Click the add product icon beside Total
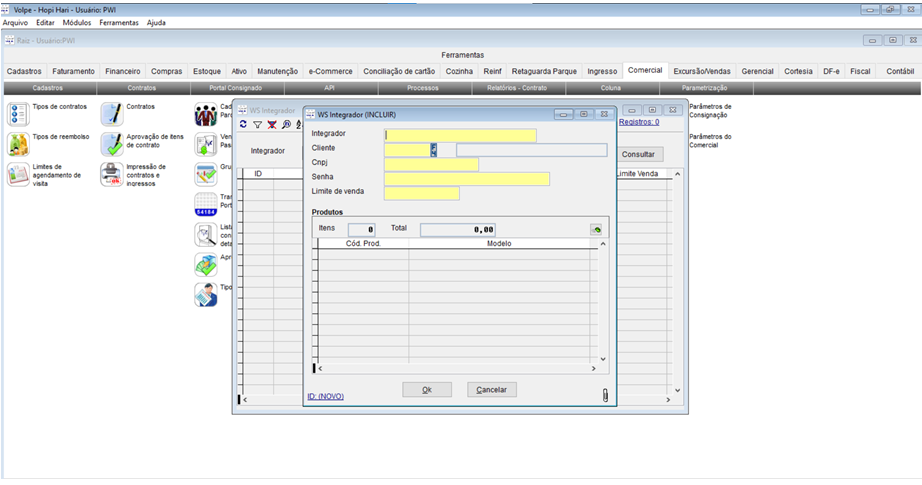This screenshot has width=922, height=485. pos(597,229)
